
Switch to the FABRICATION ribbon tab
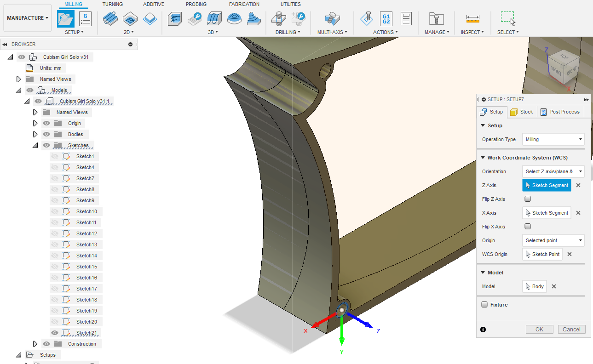tap(244, 4)
